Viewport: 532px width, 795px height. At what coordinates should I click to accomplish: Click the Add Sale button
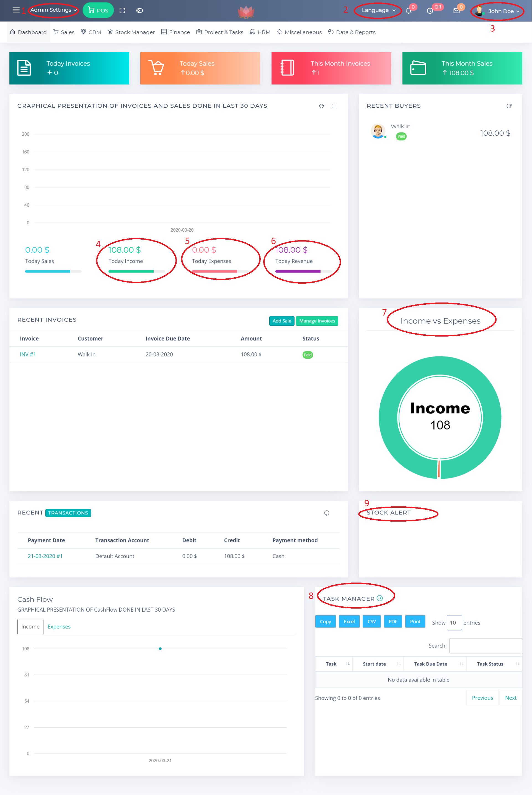coord(282,321)
